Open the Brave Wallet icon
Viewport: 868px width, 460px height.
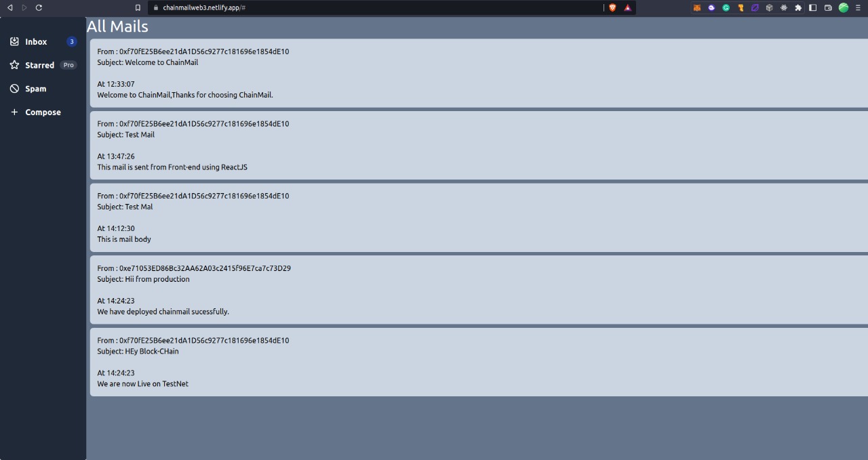(x=828, y=7)
